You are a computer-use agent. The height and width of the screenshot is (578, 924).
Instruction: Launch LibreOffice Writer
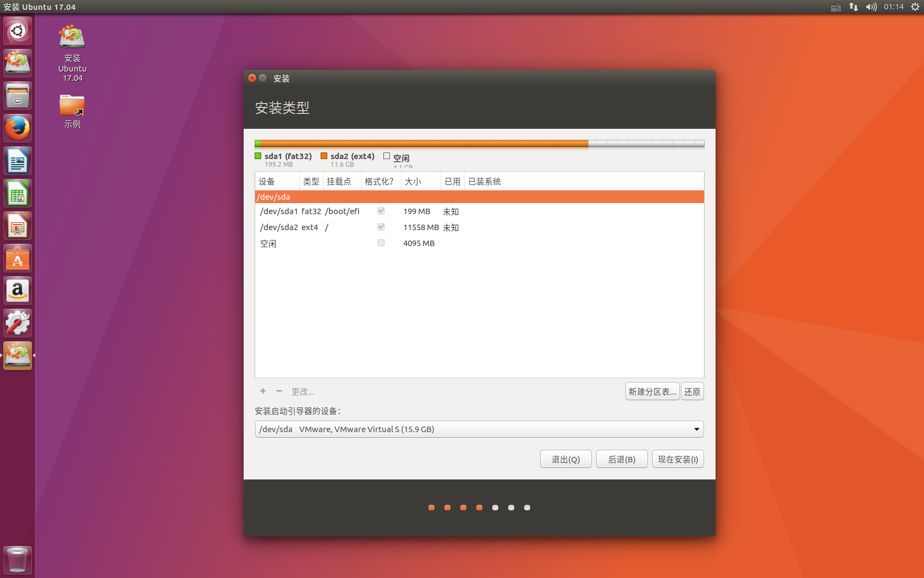18,161
